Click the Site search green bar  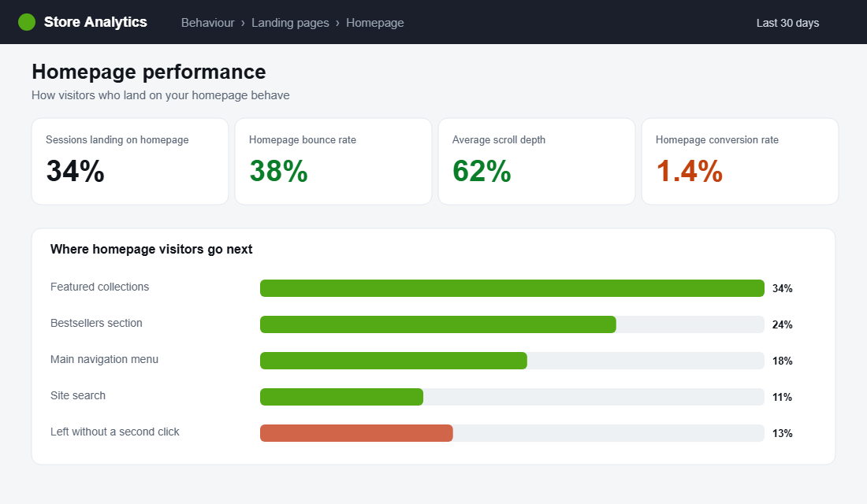342,397
